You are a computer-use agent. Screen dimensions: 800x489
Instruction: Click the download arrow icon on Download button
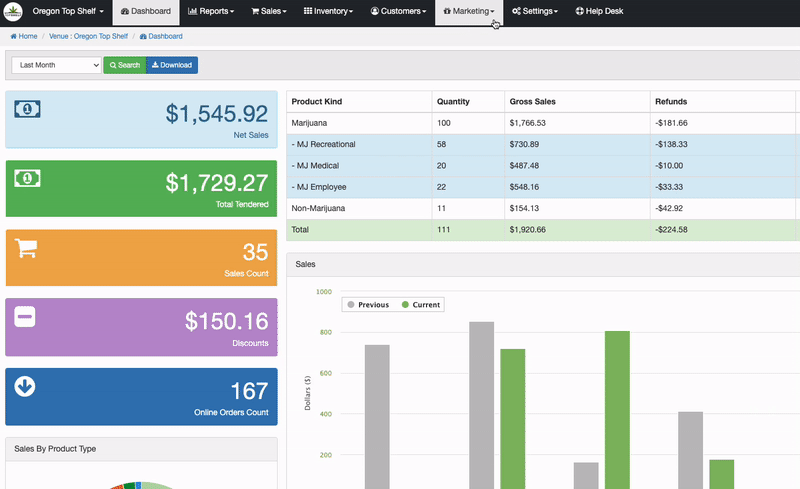(155, 65)
